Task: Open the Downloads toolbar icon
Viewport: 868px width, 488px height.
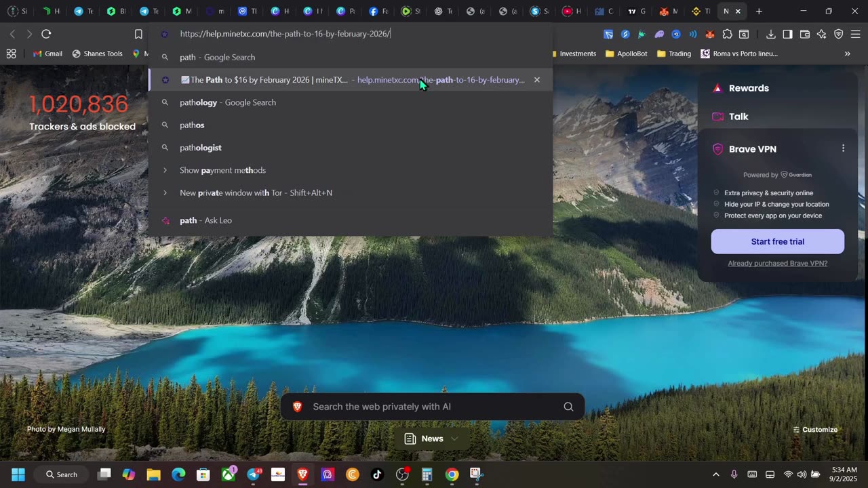Action: pos(771,34)
